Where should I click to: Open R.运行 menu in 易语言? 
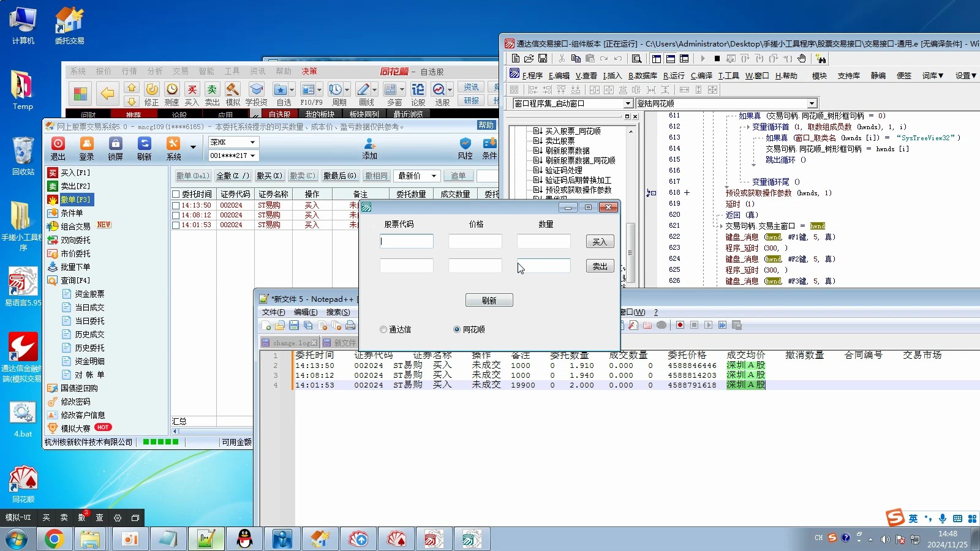[674, 76]
